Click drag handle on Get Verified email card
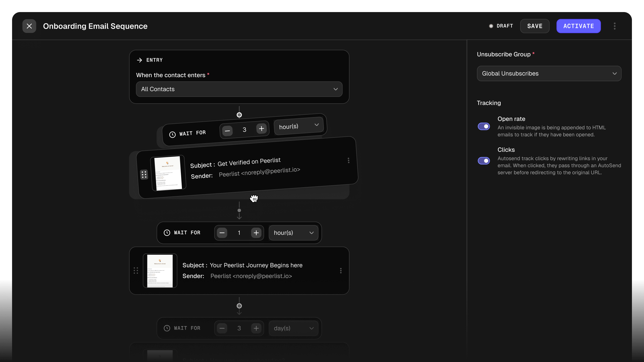 click(144, 174)
